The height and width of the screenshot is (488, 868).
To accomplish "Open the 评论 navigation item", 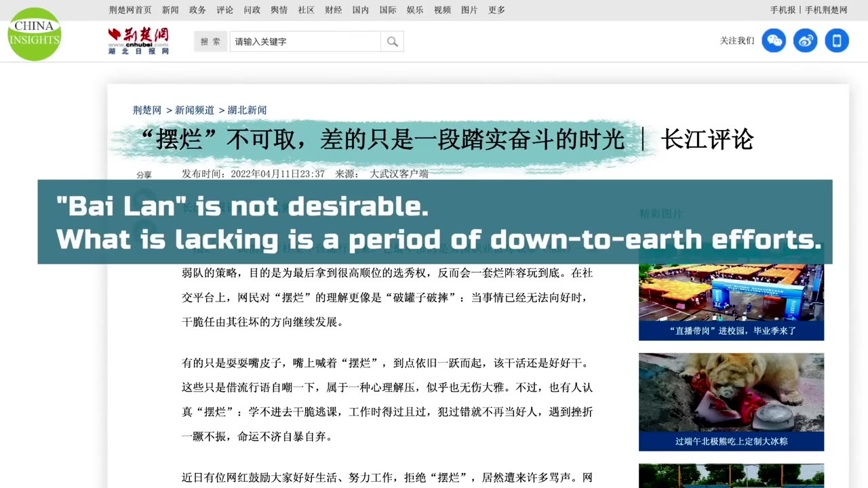I will click(225, 10).
